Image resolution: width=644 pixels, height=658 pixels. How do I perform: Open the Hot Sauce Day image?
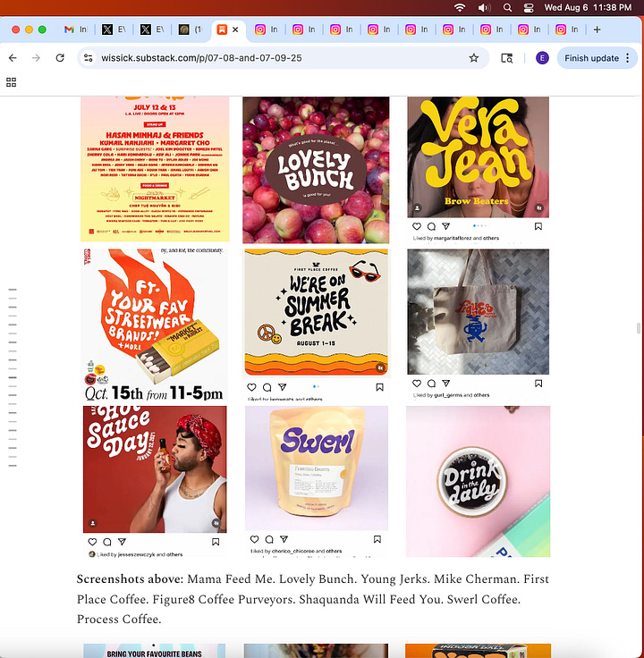(155, 469)
